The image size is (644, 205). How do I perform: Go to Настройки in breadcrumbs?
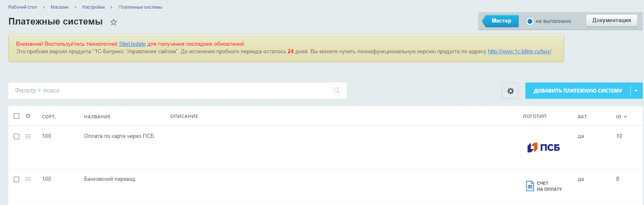tap(93, 7)
